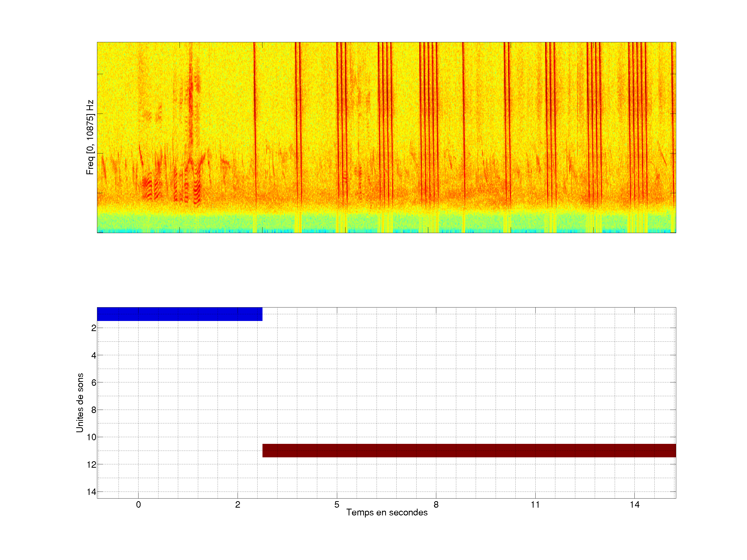The height and width of the screenshot is (560, 747).
Task: Click the "Temps en secondes" axis label
Action: pyautogui.click(x=387, y=512)
